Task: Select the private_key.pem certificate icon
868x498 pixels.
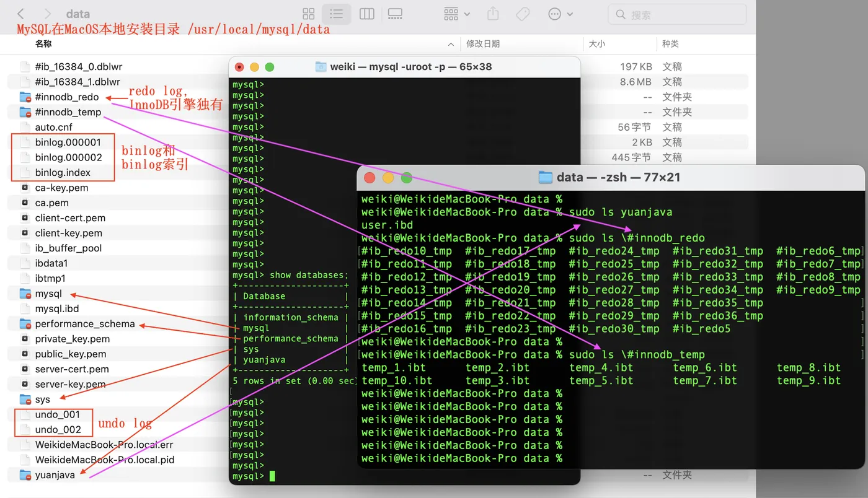Action: 25,339
